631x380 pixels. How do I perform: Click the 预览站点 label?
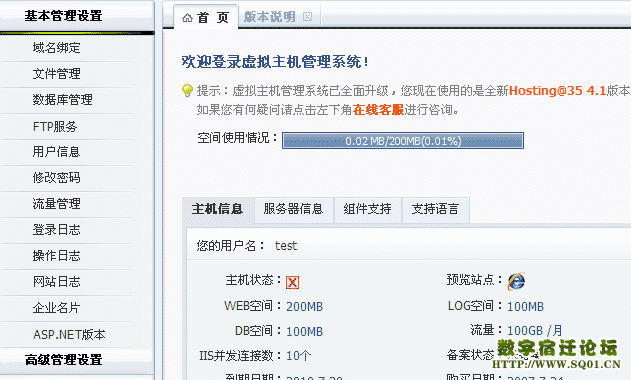click(x=474, y=280)
